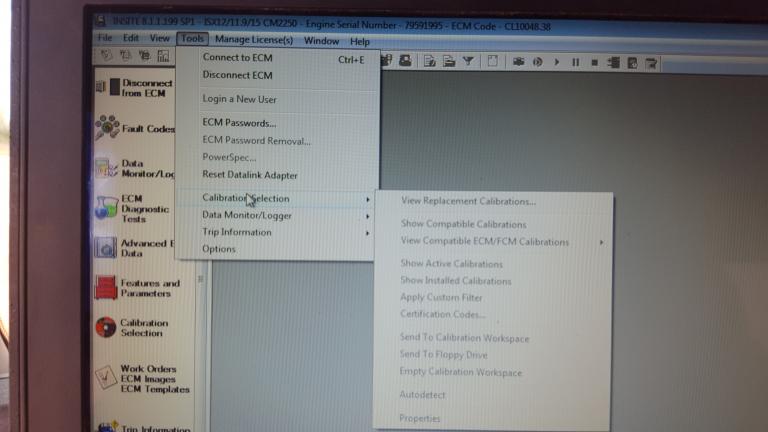The image size is (768, 432).
Task: Click the sidebar splitter grip handle
Action: pyautogui.click(x=200, y=279)
